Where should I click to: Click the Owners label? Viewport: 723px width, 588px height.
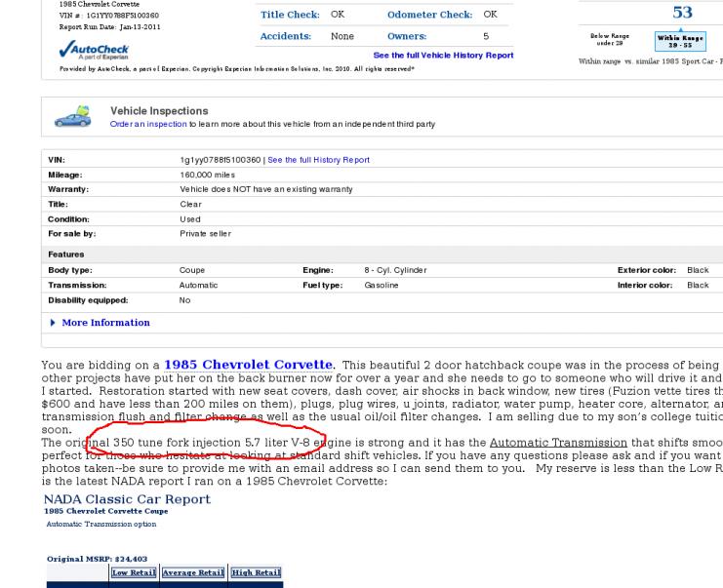point(407,36)
